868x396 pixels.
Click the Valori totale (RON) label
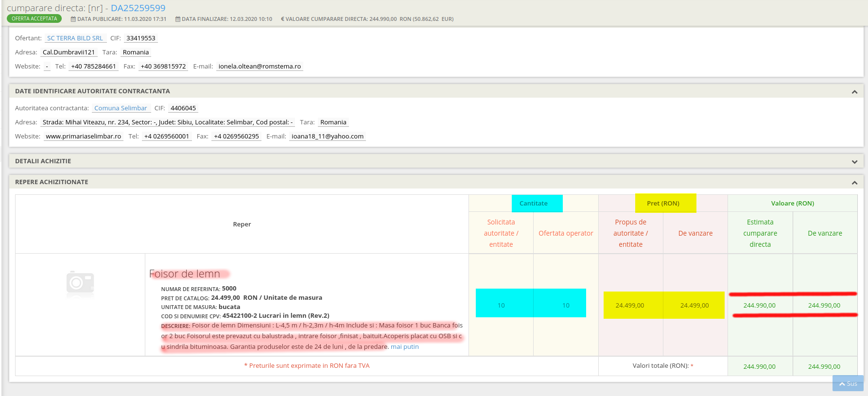[x=660, y=365]
